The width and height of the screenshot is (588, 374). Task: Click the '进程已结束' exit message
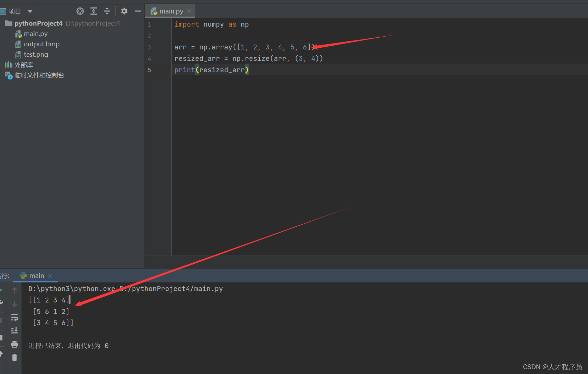coord(68,346)
